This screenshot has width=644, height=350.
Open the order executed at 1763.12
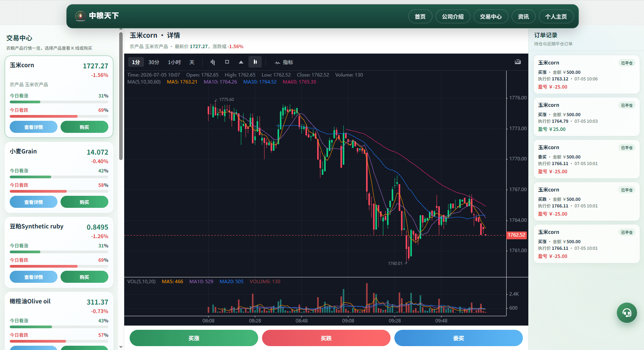tap(587, 74)
